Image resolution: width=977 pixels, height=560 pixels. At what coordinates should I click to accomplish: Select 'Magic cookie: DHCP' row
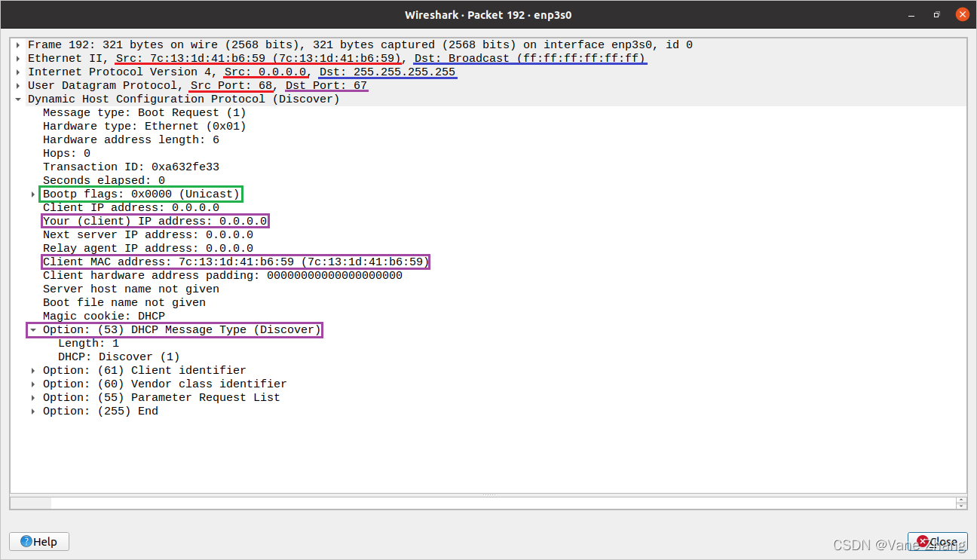(104, 317)
